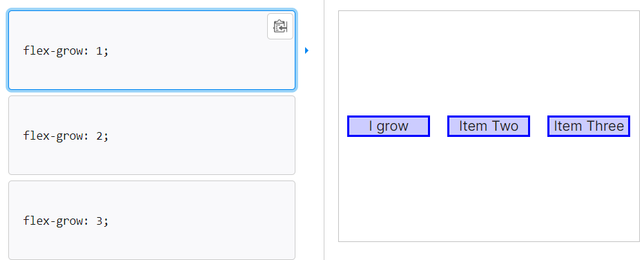
Task: Click the 'Item Three' box in preview
Action: [589, 126]
